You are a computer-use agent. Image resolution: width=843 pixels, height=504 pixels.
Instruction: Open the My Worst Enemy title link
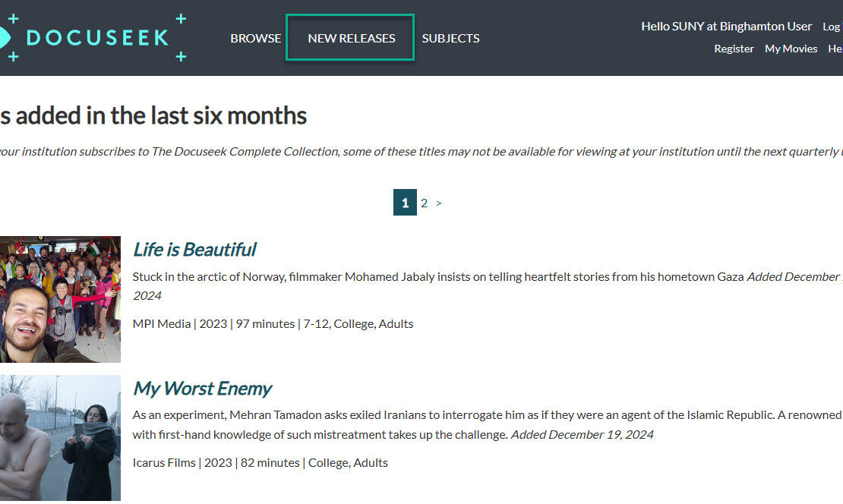202,388
